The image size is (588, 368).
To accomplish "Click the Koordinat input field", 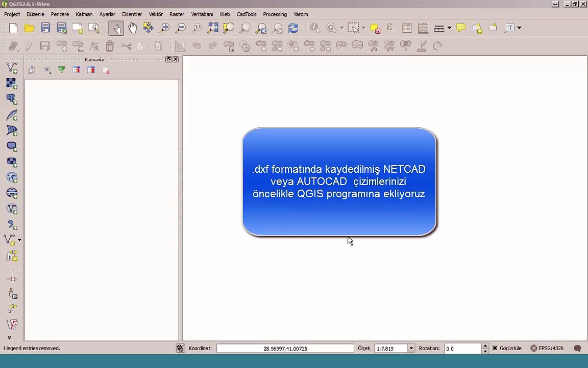I will (285, 349).
